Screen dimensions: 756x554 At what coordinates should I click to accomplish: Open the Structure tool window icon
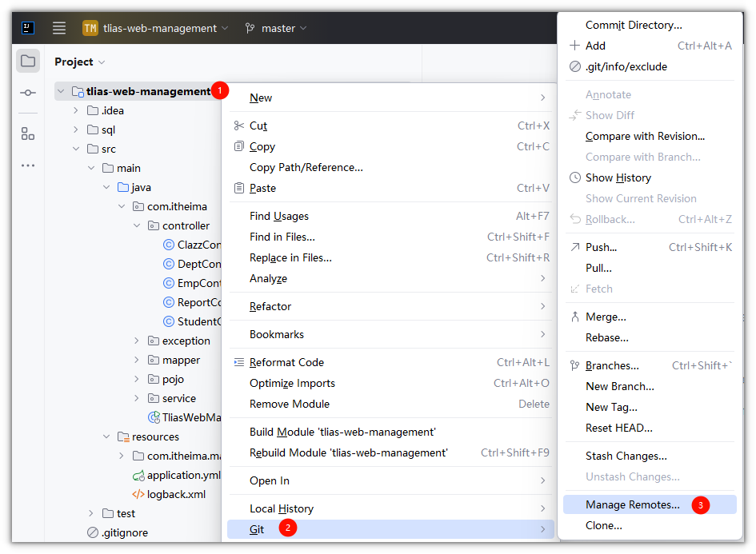[28, 134]
